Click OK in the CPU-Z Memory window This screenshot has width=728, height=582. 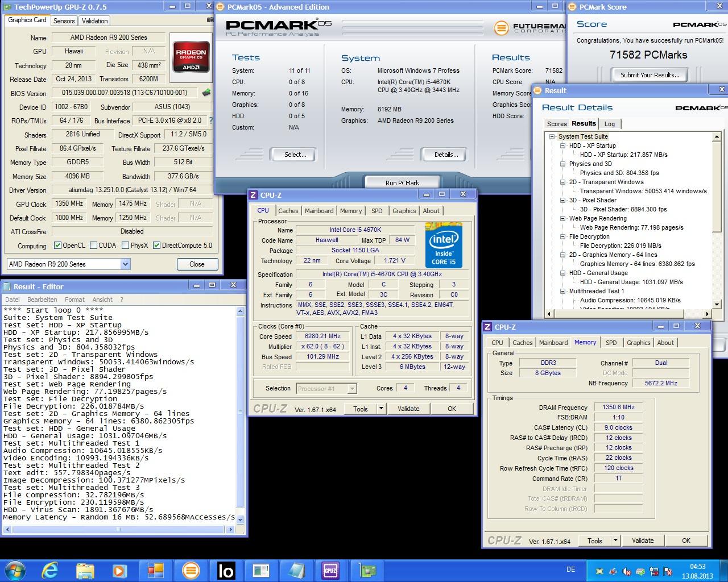click(x=686, y=541)
